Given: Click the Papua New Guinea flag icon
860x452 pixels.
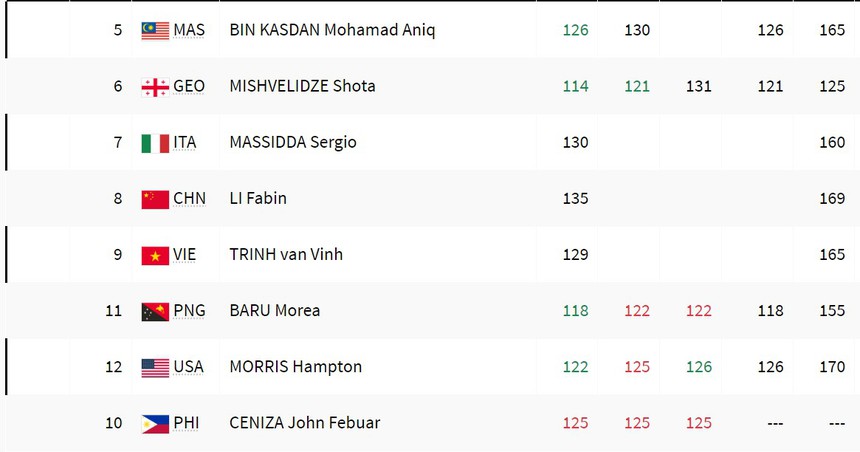Looking at the screenshot, I should 155,311.
